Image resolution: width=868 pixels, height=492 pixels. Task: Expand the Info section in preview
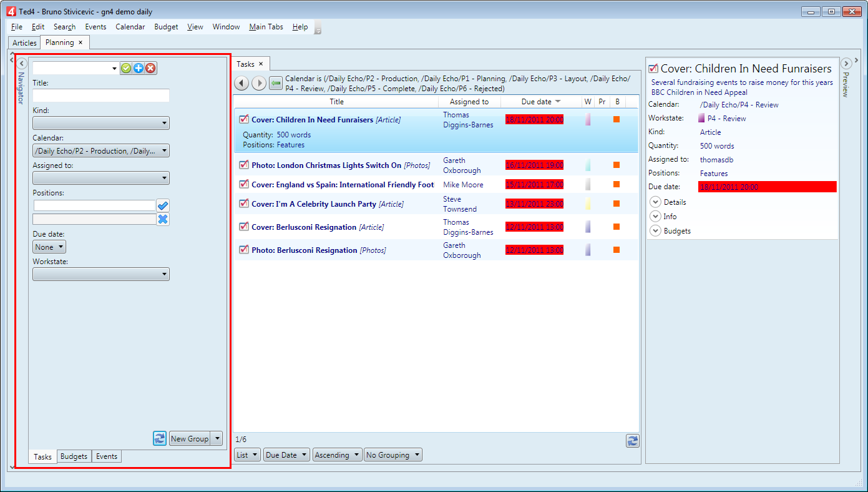click(x=655, y=216)
